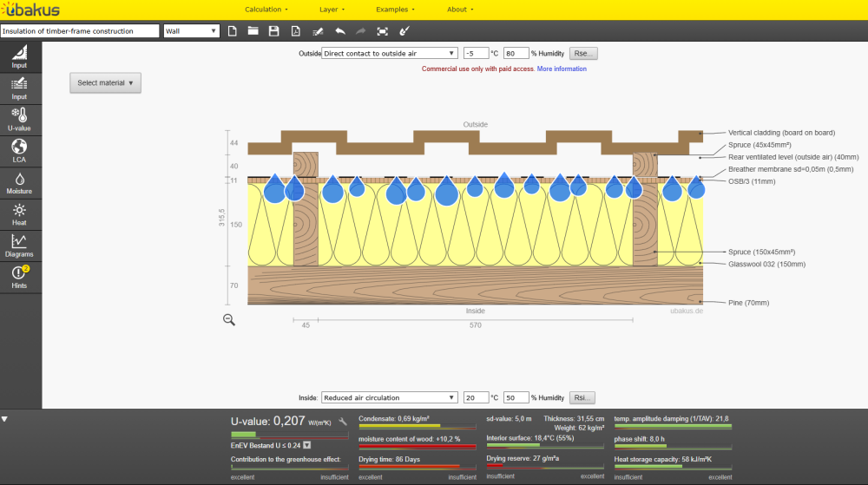Open U-value sidebar panel
Viewport: 868px width, 485px height.
point(21,120)
